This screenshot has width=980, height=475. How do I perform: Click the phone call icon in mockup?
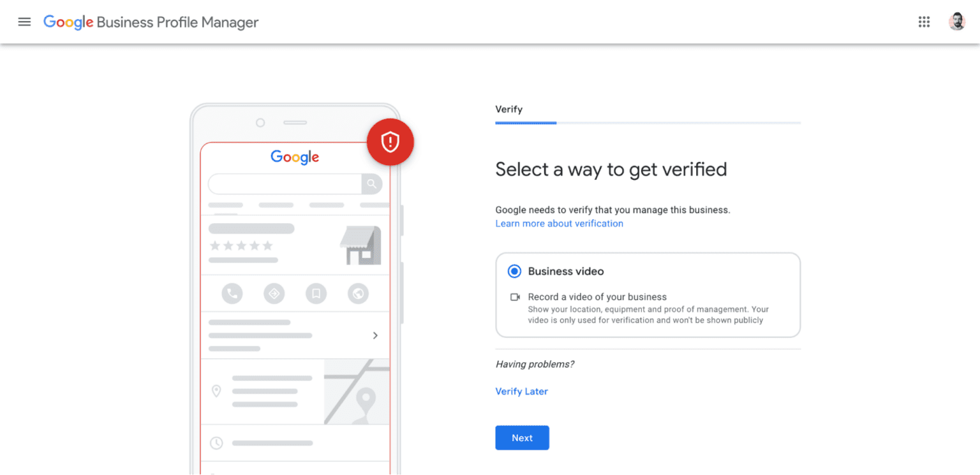[x=232, y=293]
